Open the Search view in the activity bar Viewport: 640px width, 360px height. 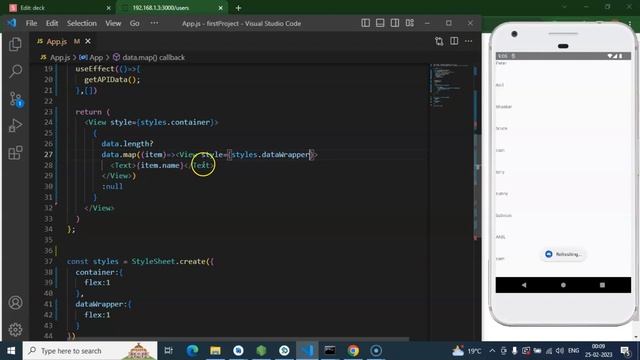(16, 71)
